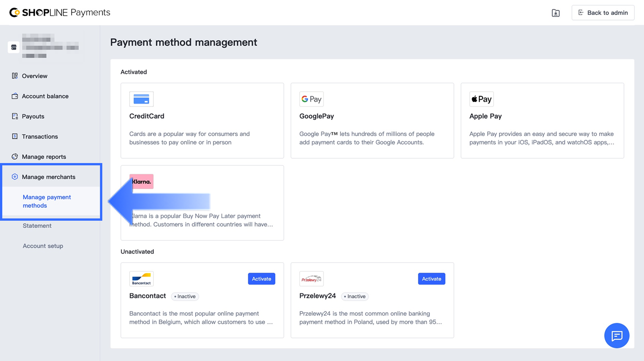
Task: Click the Klarna logo icon
Action: (x=142, y=182)
